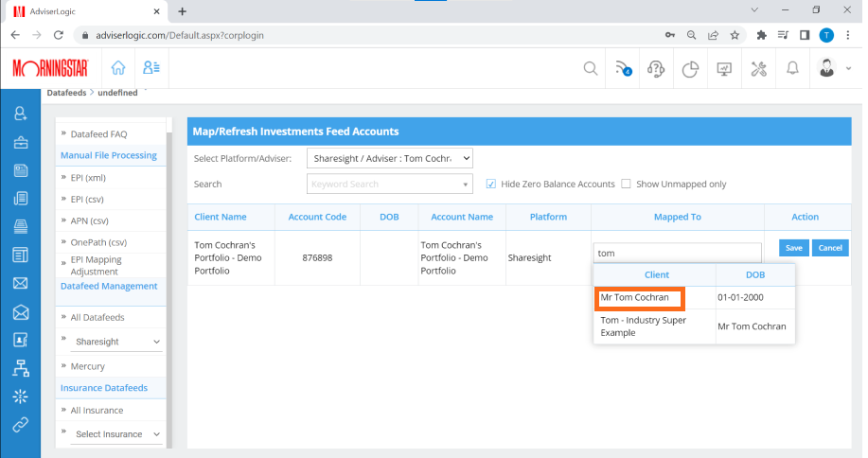Click the organisation hierarchy sidebar icon
Image resolution: width=868 pixels, height=458 pixels.
pyautogui.click(x=21, y=368)
